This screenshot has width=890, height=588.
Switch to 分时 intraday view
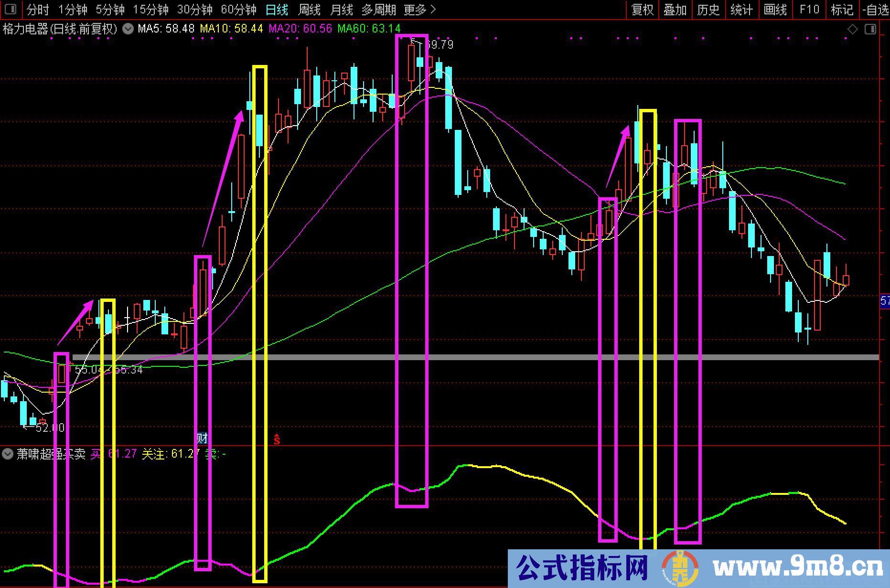pos(38,10)
